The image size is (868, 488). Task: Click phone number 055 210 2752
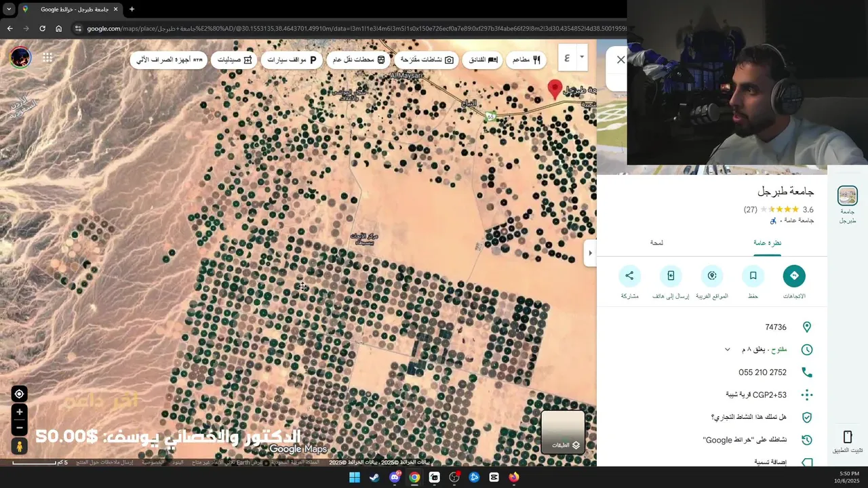click(x=762, y=372)
